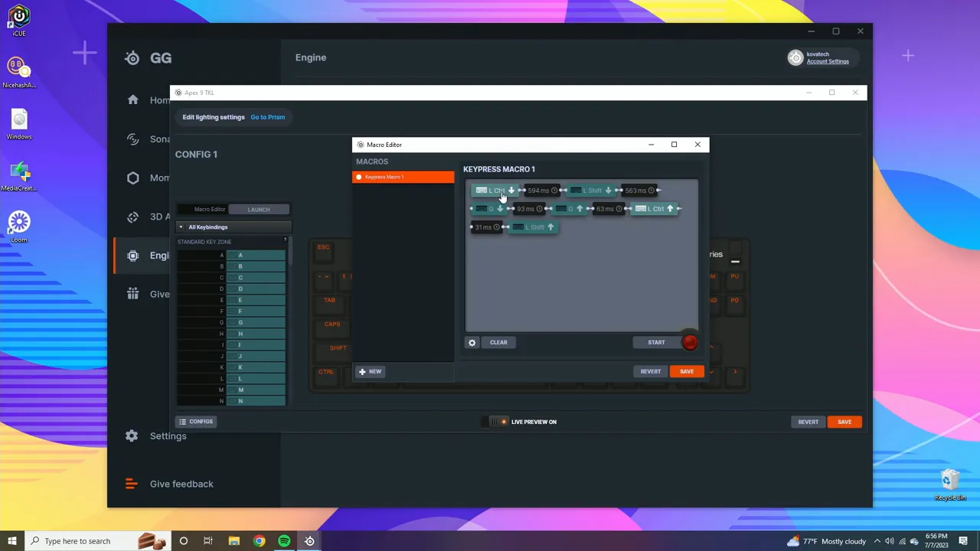Image resolution: width=980 pixels, height=551 pixels.
Task: Open the CONFIGS list icon
Action: click(x=184, y=422)
